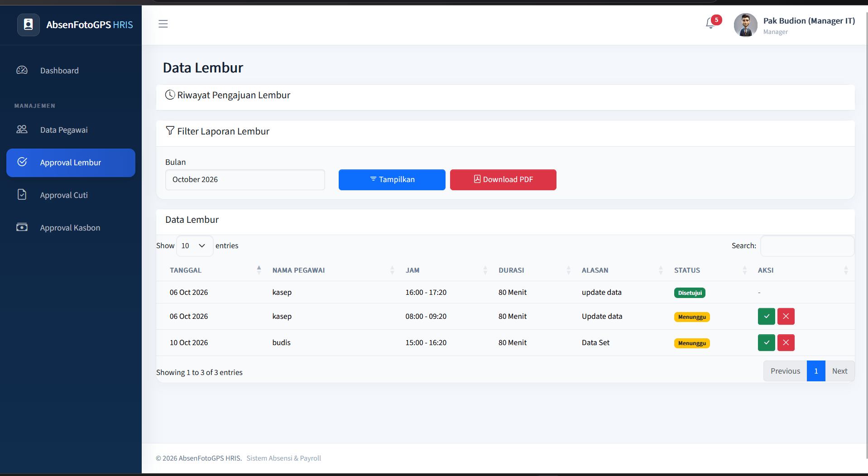Screen dimensions: 868x476
Task: Click the Pak Budion (Manager IT) name
Action: pos(809,21)
